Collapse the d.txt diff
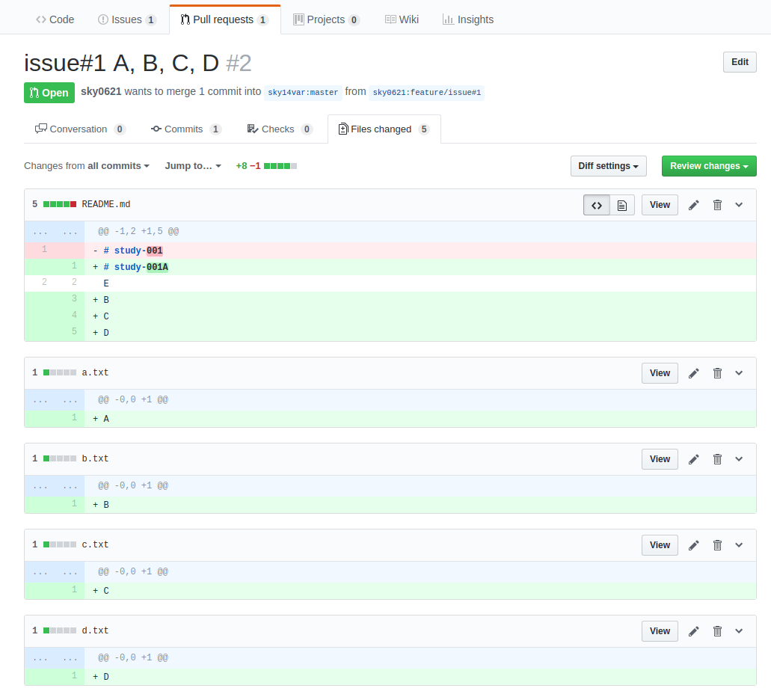Viewport: 771px width, 700px height. pyautogui.click(x=739, y=631)
